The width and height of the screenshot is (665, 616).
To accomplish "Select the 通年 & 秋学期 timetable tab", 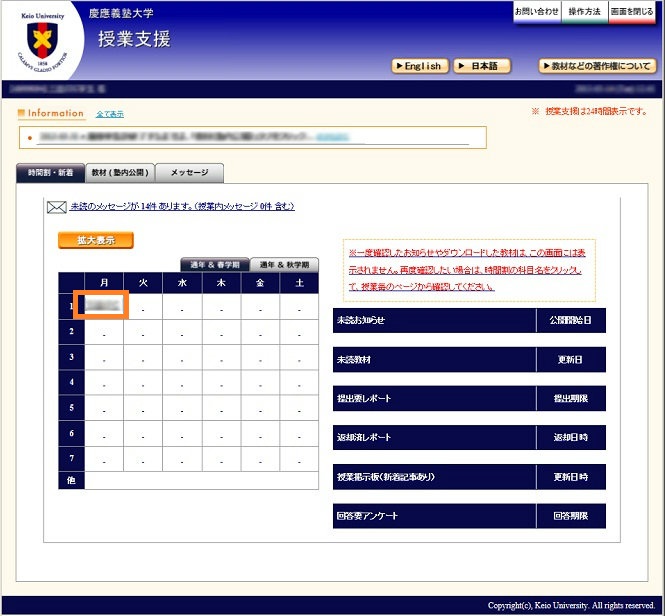I will point(284,265).
